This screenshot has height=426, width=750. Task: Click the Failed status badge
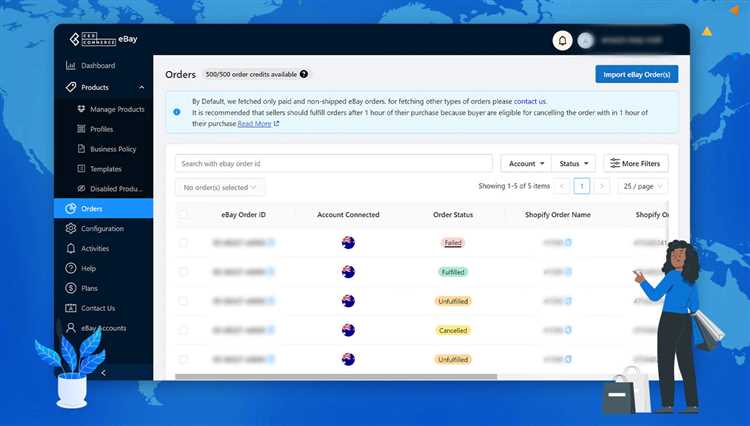[453, 242]
